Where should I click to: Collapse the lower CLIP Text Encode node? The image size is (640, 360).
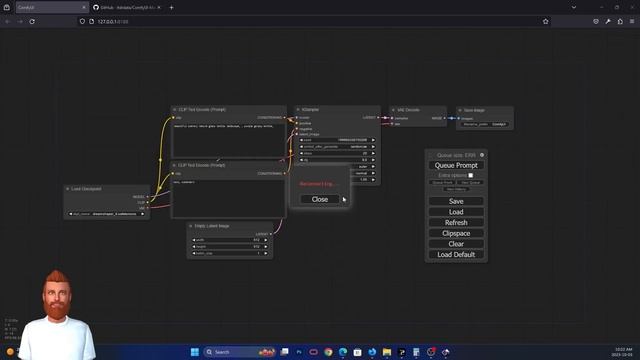pos(175,165)
